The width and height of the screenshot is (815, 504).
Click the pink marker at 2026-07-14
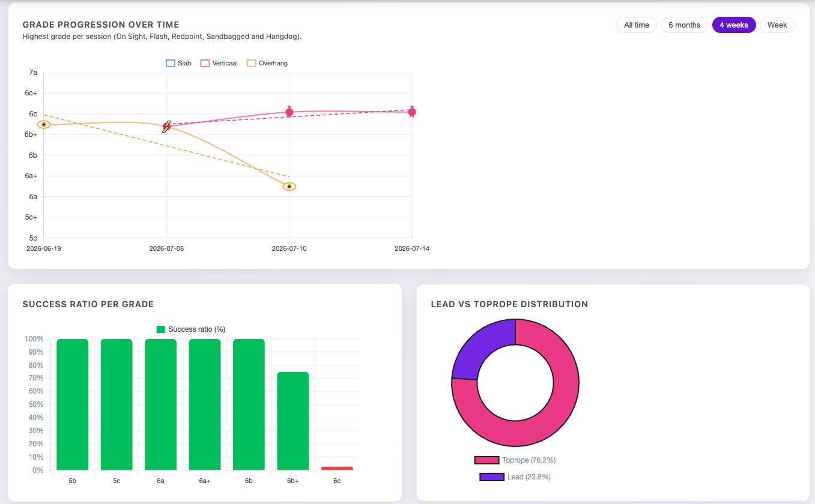[x=412, y=112]
